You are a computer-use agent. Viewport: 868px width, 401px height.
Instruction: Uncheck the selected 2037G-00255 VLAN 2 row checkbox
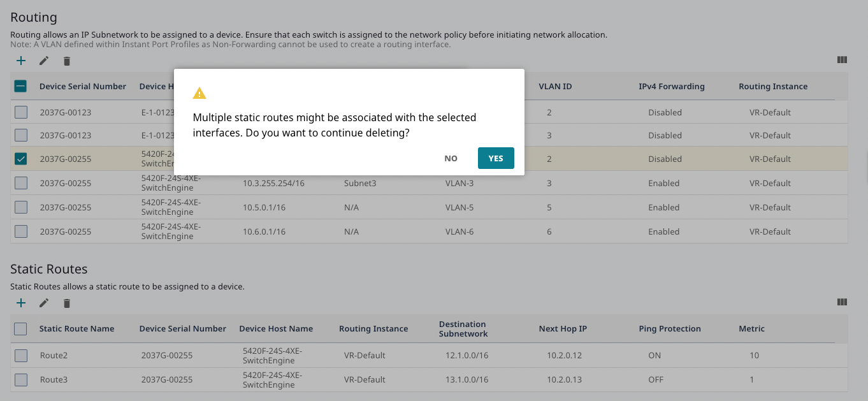point(21,159)
